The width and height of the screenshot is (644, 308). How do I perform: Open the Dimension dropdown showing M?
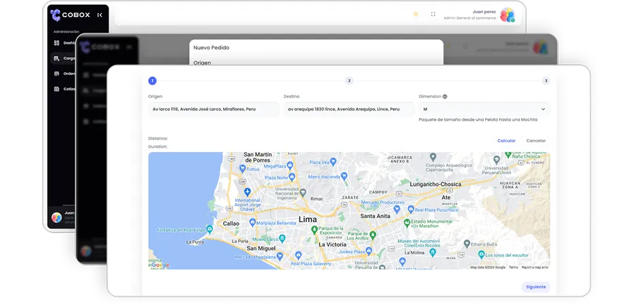coord(484,110)
